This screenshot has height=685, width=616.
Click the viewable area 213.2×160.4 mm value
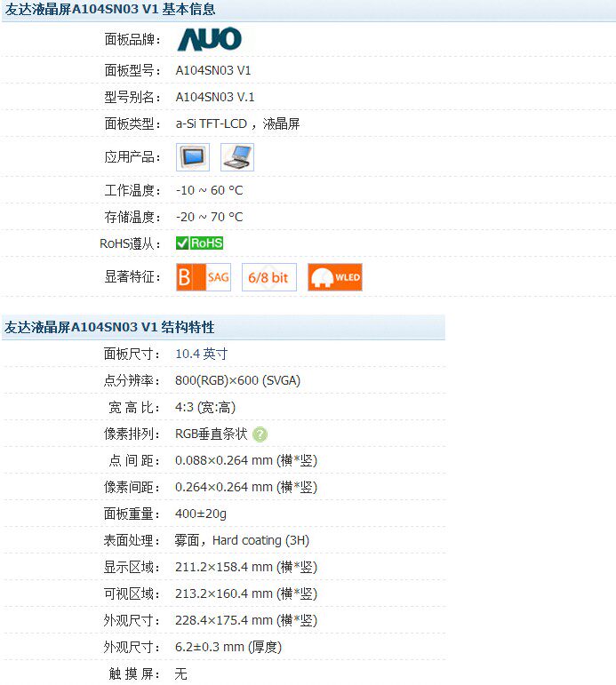click(246, 593)
